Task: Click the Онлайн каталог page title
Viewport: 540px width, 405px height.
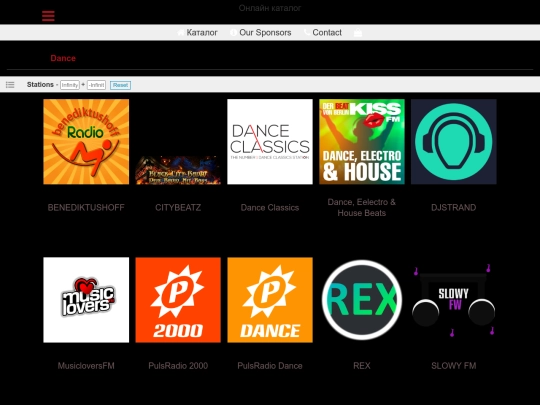Action: point(270,8)
